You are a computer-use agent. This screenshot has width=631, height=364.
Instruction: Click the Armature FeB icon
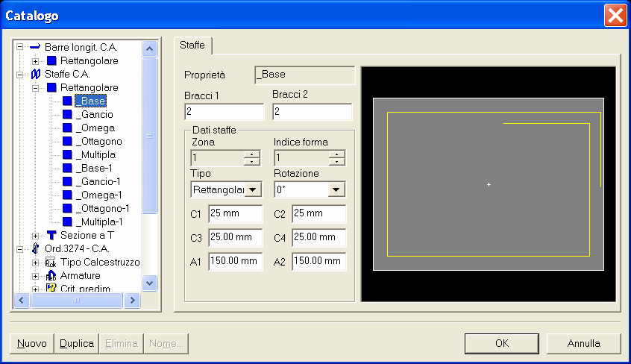pyautogui.click(x=51, y=275)
